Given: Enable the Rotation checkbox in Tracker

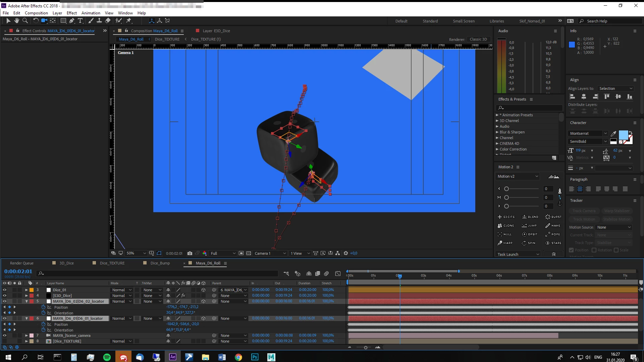Looking at the screenshot, I should click(x=594, y=250).
